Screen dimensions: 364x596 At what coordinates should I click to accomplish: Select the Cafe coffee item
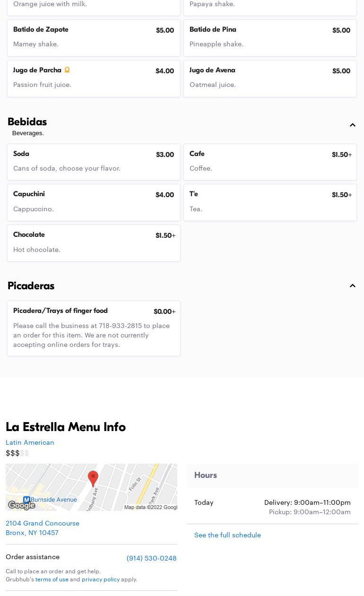point(270,162)
